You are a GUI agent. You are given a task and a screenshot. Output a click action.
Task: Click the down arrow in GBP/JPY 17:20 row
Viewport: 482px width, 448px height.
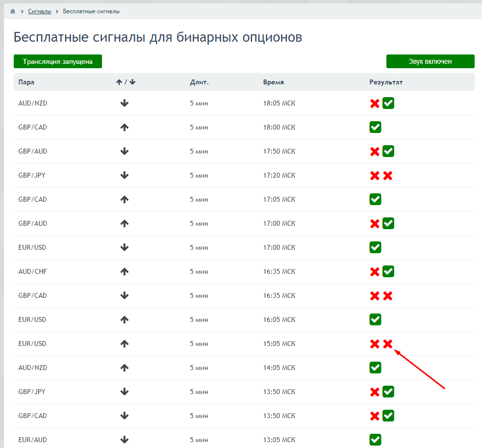click(x=124, y=175)
